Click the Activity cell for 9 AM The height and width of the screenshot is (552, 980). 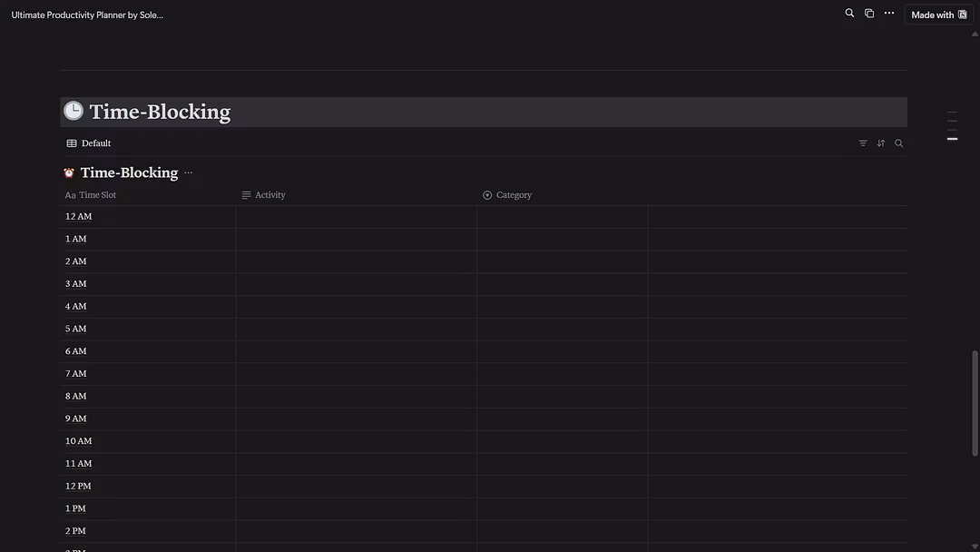[x=356, y=419]
